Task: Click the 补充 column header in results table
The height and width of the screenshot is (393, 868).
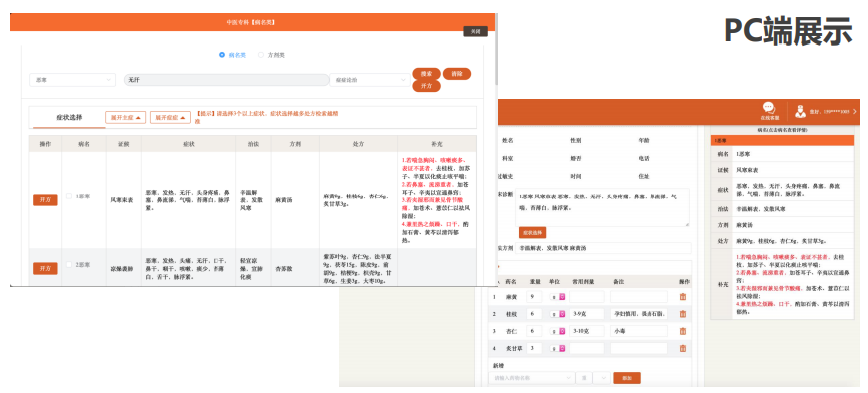Action: click(437, 144)
